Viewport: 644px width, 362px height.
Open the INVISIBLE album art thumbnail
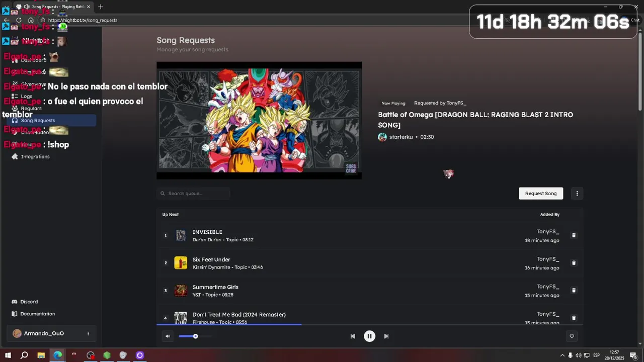181,235
